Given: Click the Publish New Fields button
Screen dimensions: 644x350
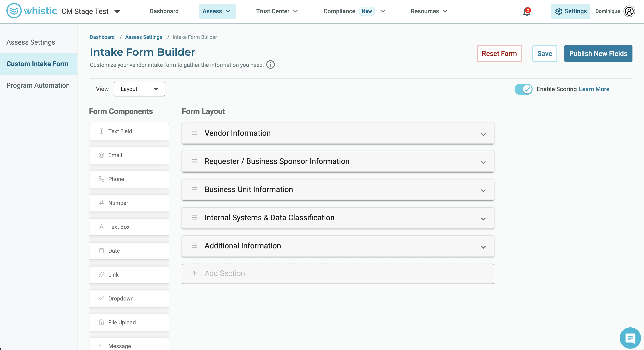Looking at the screenshot, I should [x=598, y=54].
